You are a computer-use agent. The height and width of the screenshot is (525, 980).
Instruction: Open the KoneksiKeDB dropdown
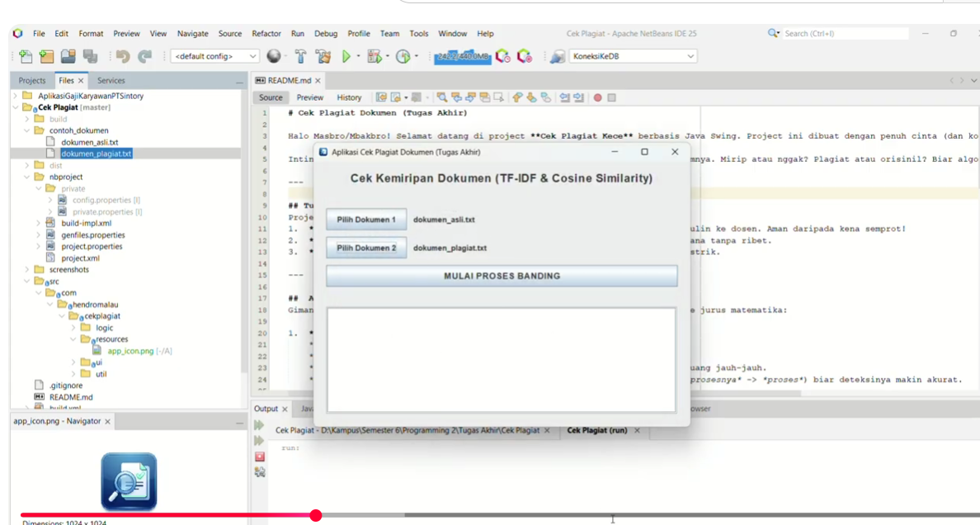coord(633,56)
